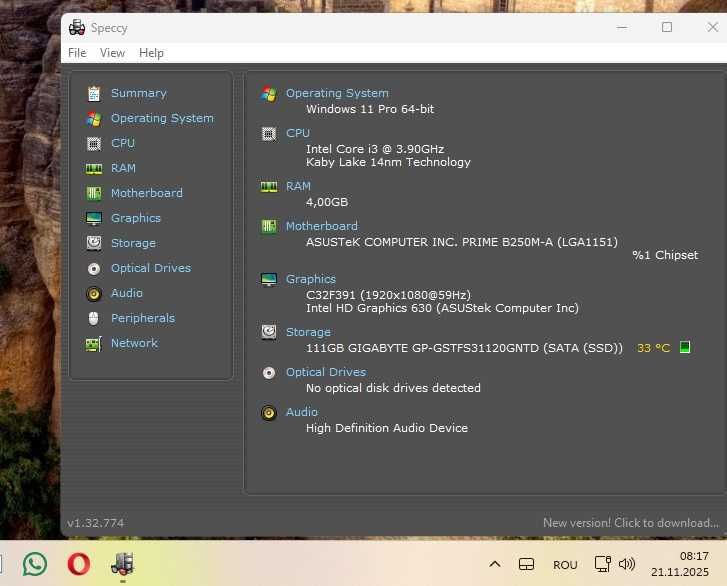Click the Storage icon in summary panel
This screenshot has width=727, height=586.
(x=269, y=332)
